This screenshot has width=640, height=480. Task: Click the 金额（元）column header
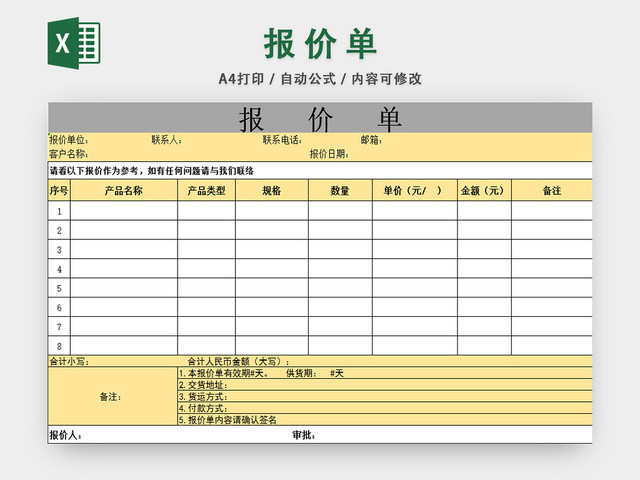tap(484, 191)
